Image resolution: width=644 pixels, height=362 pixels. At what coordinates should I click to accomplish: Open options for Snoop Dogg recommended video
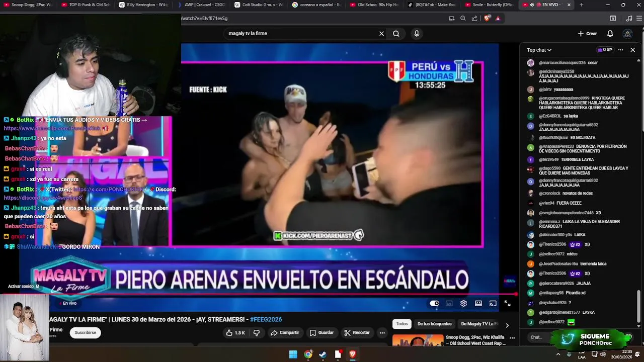click(x=512, y=338)
